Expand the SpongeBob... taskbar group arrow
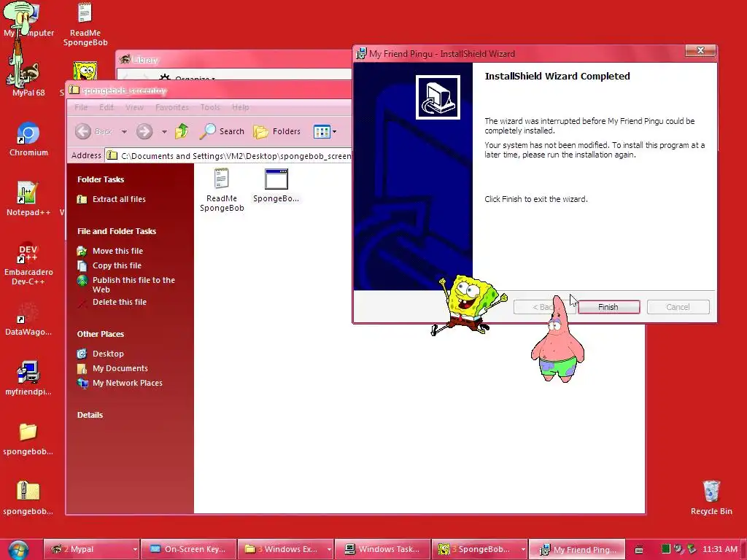Image resolution: width=747 pixels, height=560 pixels. (522, 550)
